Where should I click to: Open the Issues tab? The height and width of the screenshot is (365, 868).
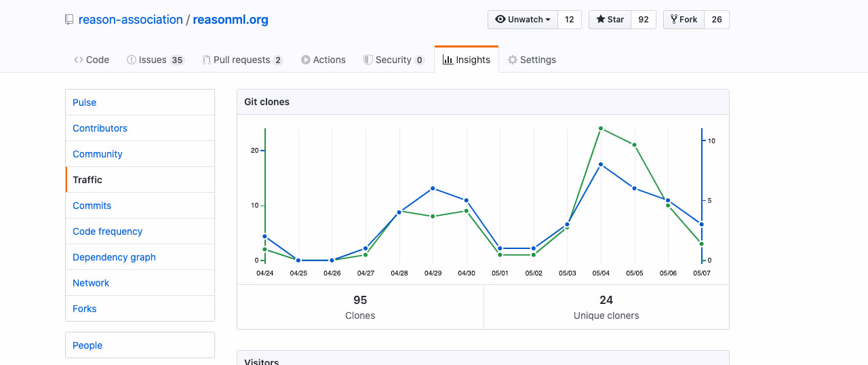click(155, 60)
